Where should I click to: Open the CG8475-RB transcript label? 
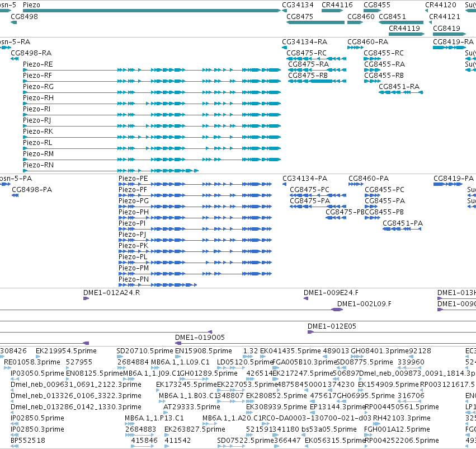coord(308,76)
